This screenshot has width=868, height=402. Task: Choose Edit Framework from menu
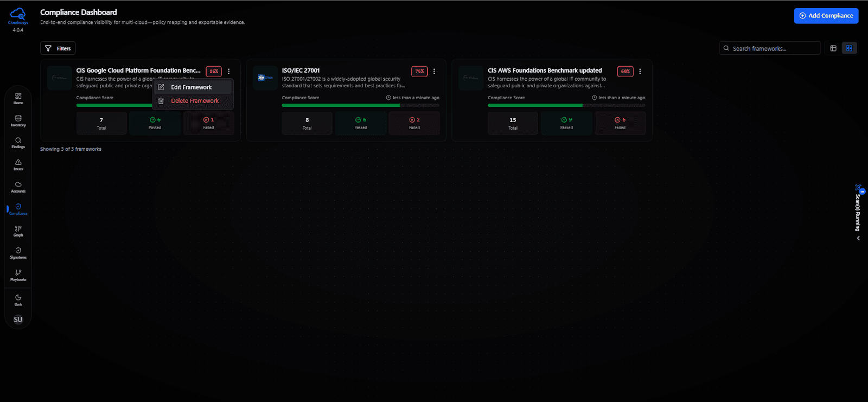click(x=193, y=87)
